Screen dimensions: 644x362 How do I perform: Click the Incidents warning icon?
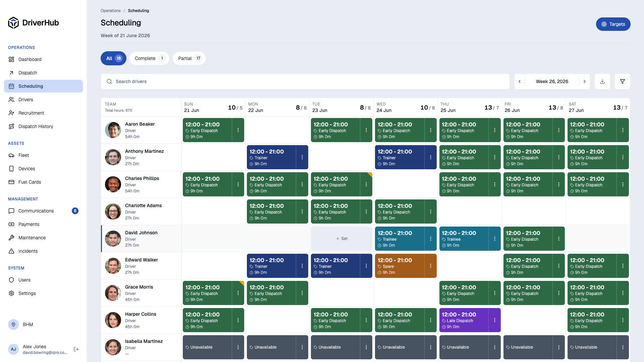(11, 251)
